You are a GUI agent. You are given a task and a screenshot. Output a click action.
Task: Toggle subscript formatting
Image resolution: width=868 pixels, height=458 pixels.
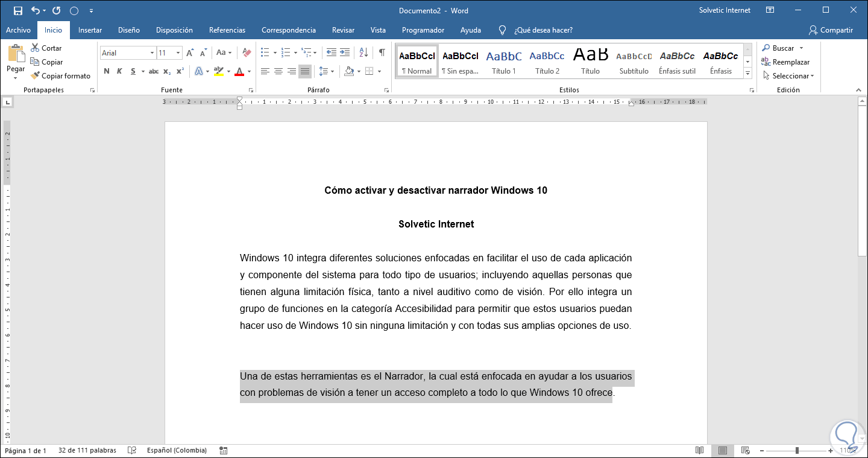[x=167, y=71]
